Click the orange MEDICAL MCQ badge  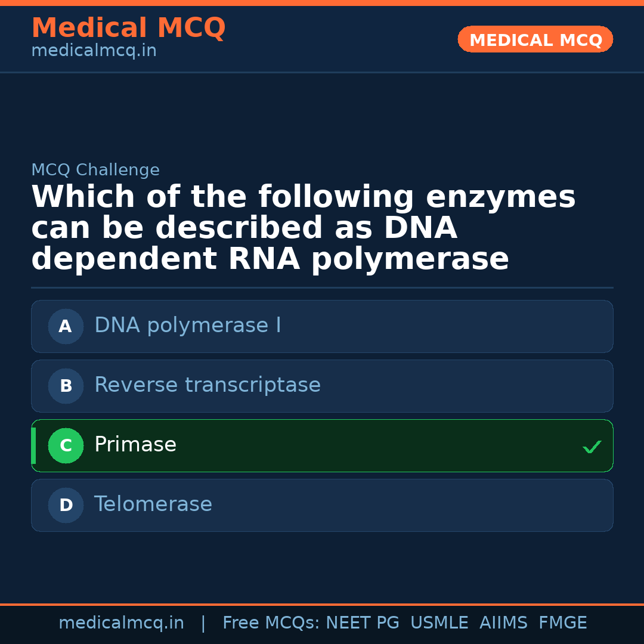click(x=535, y=39)
